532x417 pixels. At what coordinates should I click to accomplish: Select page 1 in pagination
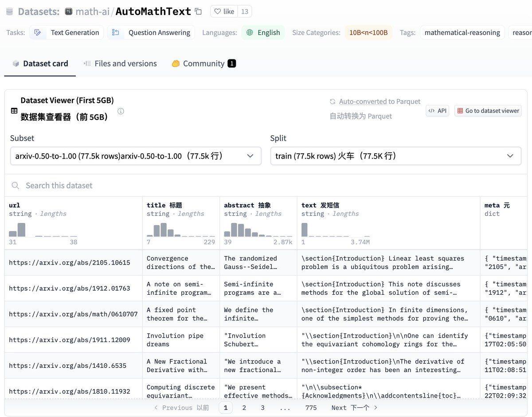pyautogui.click(x=226, y=408)
